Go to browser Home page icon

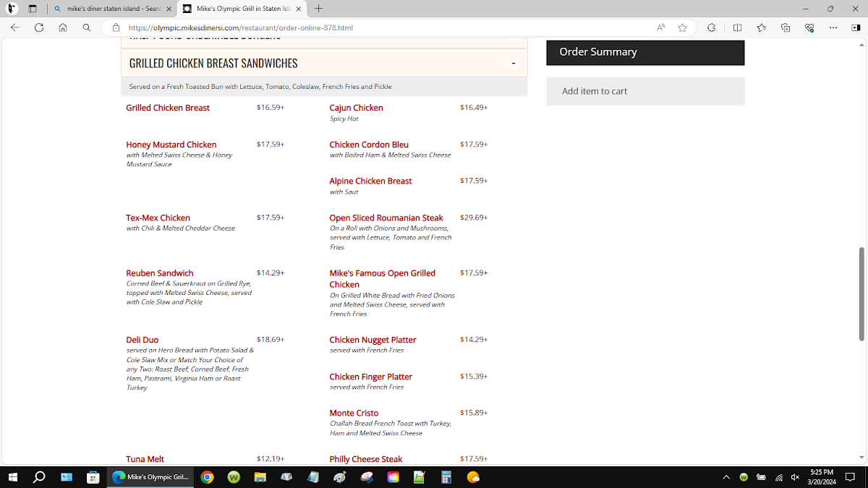click(63, 27)
